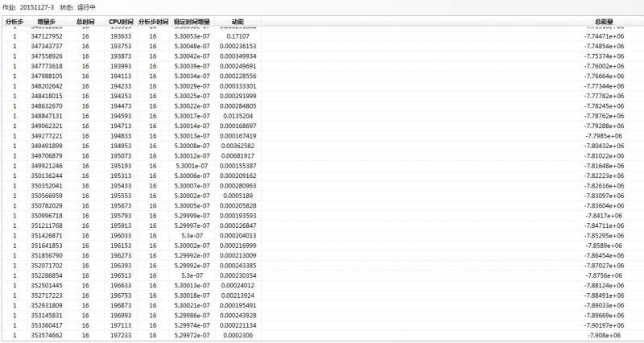Select kinetic energy value 0.00024012

tap(237, 286)
